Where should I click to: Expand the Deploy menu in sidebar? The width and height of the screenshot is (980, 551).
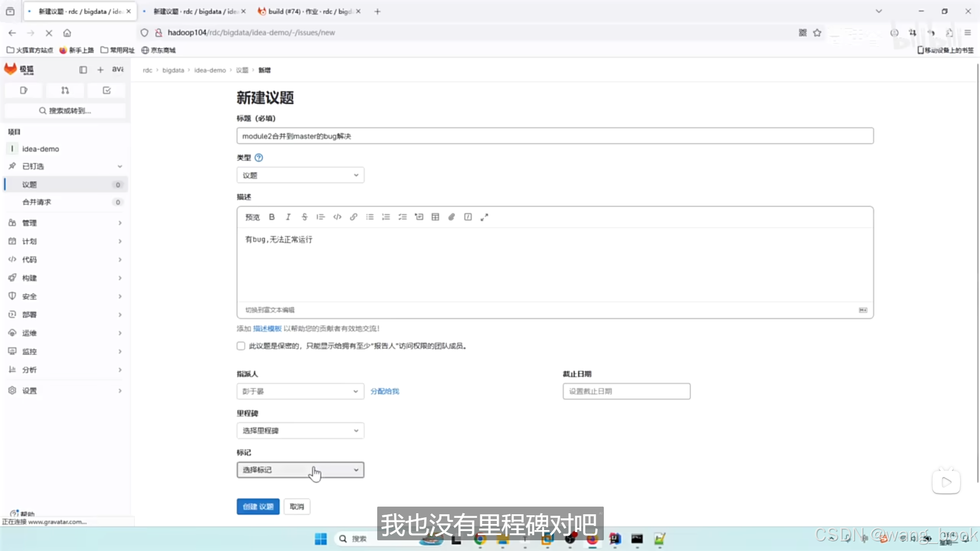tap(65, 315)
